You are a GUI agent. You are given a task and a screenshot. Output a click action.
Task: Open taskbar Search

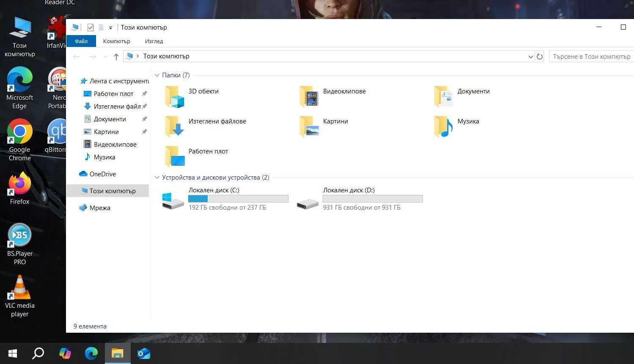(x=38, y=353)
